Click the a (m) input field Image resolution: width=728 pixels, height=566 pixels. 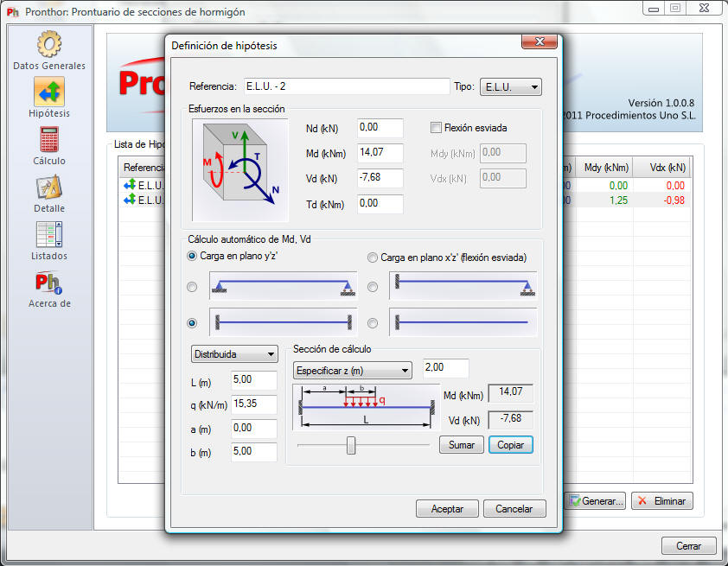[254, 429]
